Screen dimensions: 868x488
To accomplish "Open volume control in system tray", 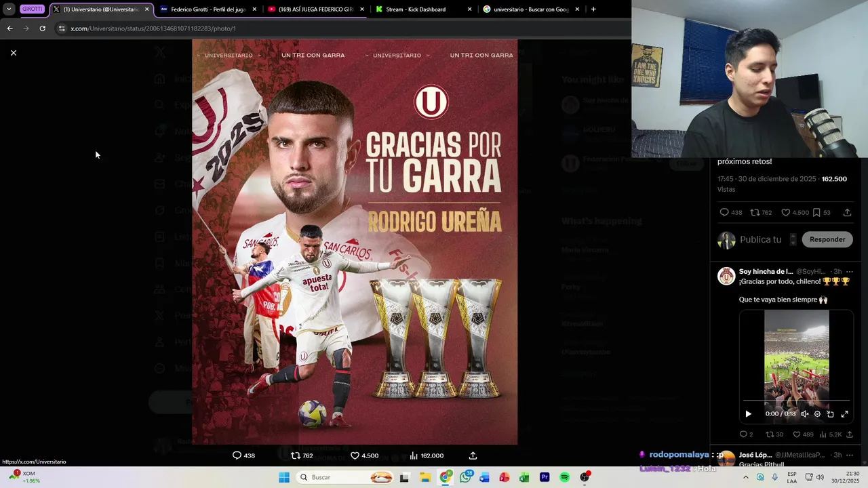I will pos(819,477).
